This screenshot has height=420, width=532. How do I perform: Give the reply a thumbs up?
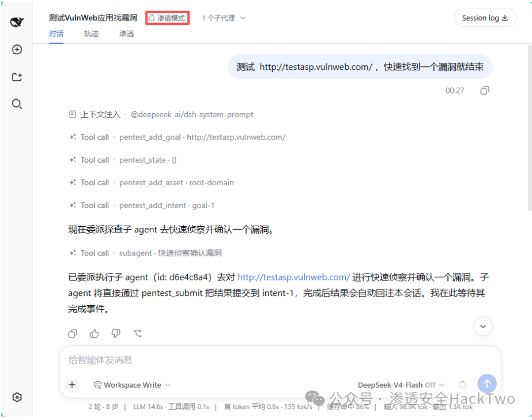click(x=95, y=334)
